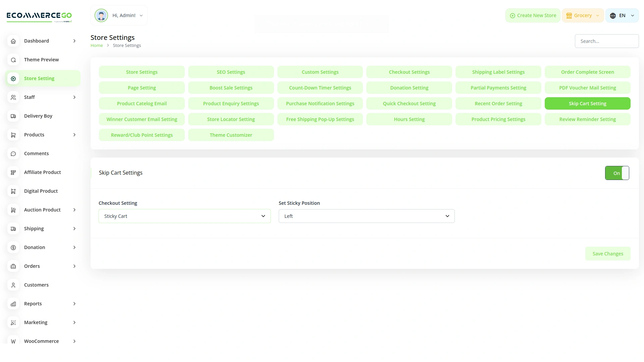This screenshot has width=644, height=362.
Task: Click the Digital Product cart icon
Action: [13, 191]
